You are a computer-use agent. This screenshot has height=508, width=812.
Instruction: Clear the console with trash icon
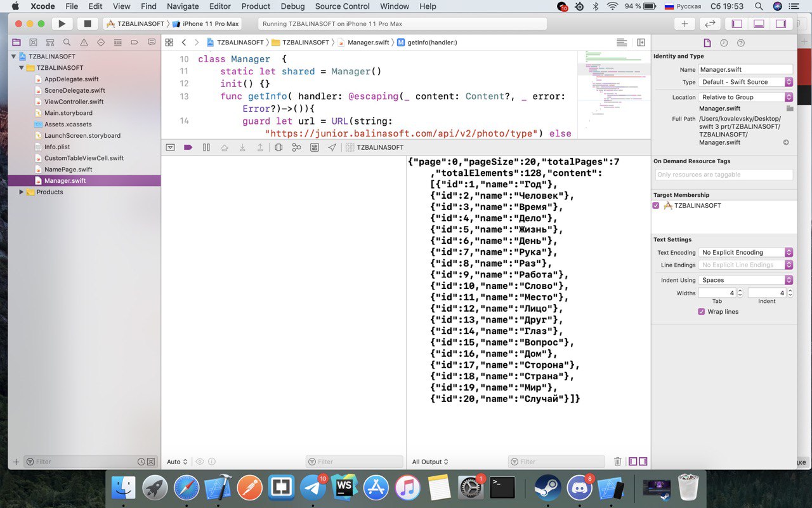pyautogui.click(x=618, y=462)
